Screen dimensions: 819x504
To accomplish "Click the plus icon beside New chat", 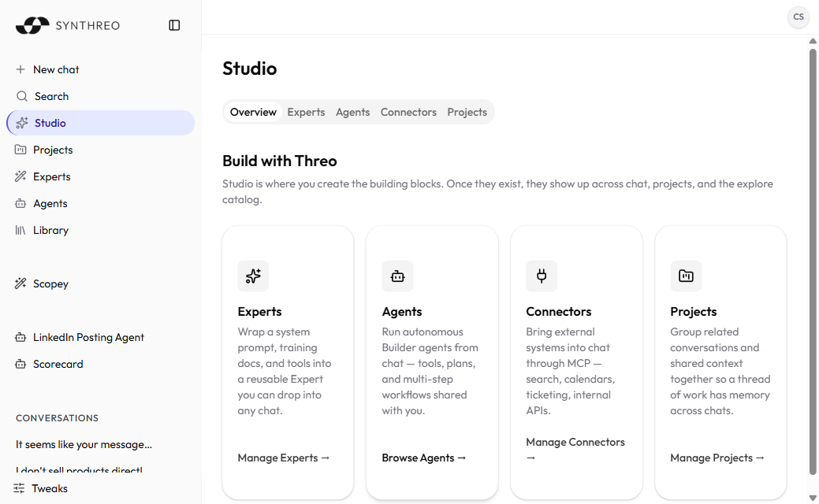I will tap(20, 69).
